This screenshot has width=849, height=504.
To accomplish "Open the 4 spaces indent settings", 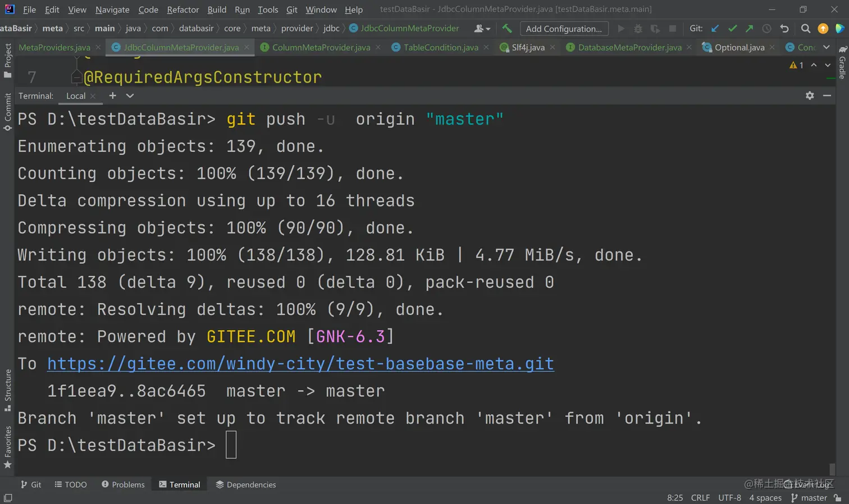I will coord(765,498).
